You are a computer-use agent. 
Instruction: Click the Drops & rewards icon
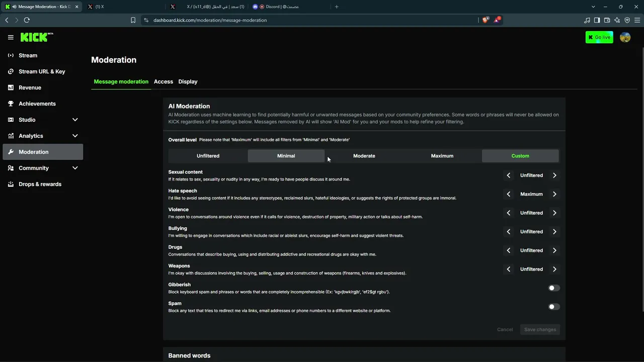[x=11, y=184]
